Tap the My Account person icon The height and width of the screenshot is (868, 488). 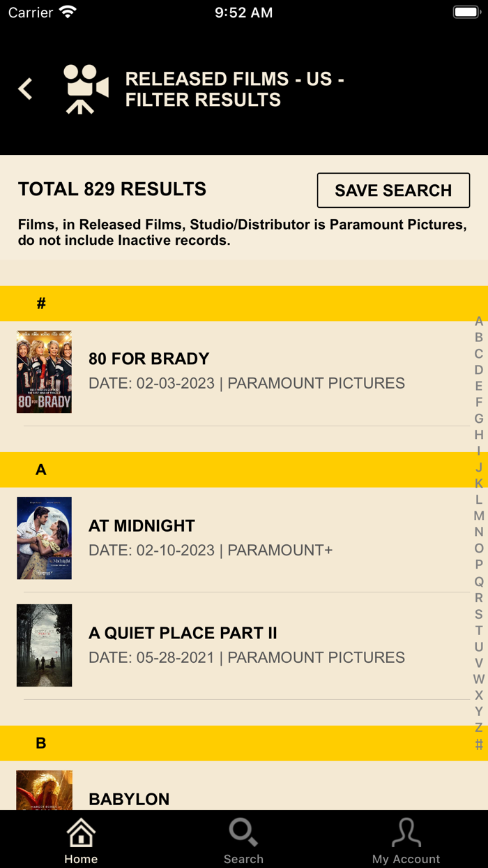(406, 832)
